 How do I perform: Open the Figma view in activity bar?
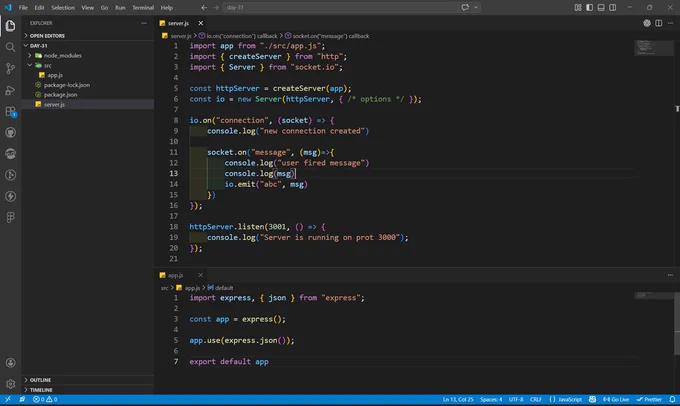click(x=10, y=217)
